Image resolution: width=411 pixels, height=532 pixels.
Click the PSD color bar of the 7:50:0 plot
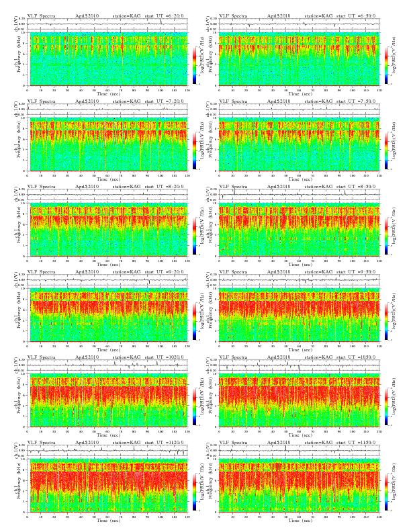(386, 150)
